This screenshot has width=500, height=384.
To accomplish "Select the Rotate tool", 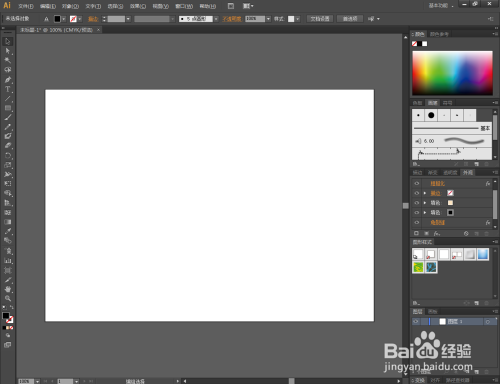I will (x=8, y=155).
